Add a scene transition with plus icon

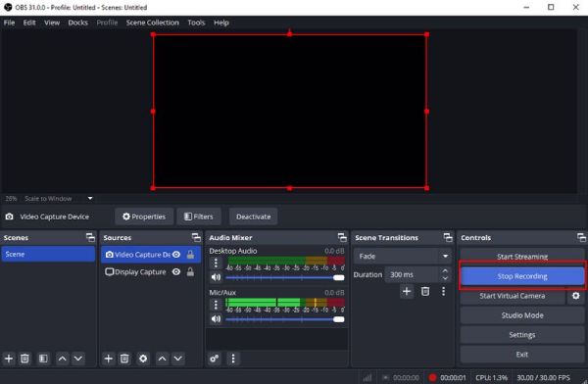(407, 291)
